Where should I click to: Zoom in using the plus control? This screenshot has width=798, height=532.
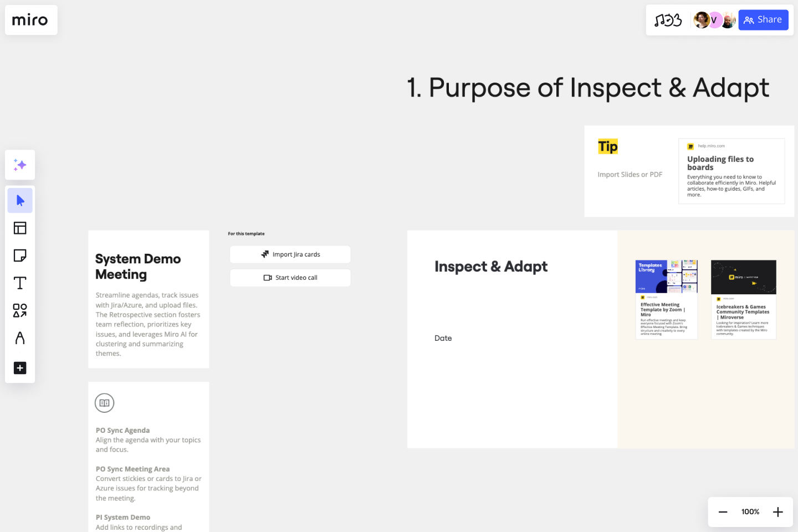777,511
